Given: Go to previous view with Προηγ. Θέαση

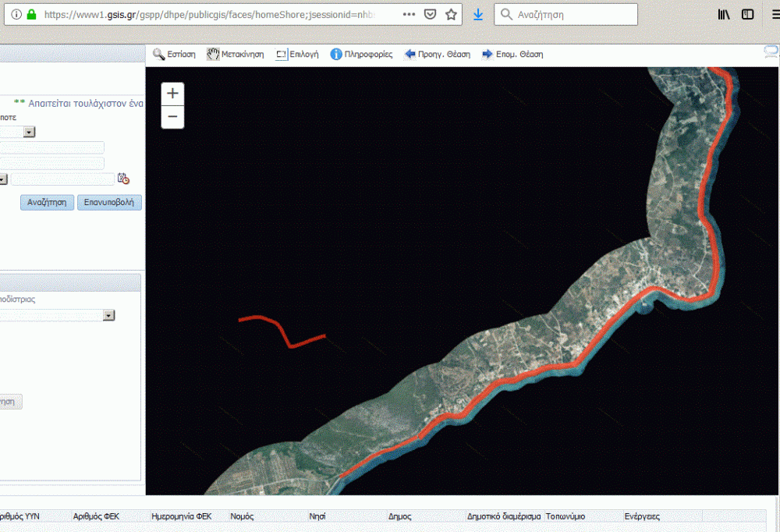Looking at the screenshot, I should 437,55.
